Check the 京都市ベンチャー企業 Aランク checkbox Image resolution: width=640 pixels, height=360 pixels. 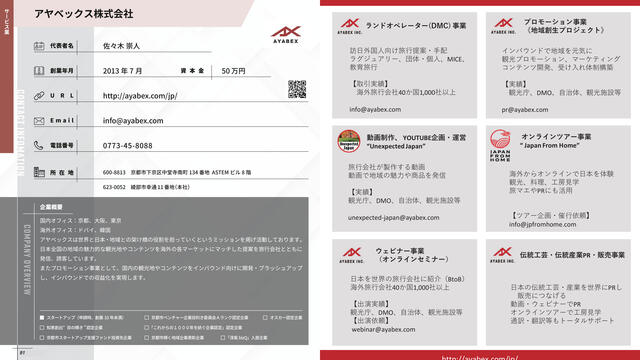[147, 317]
